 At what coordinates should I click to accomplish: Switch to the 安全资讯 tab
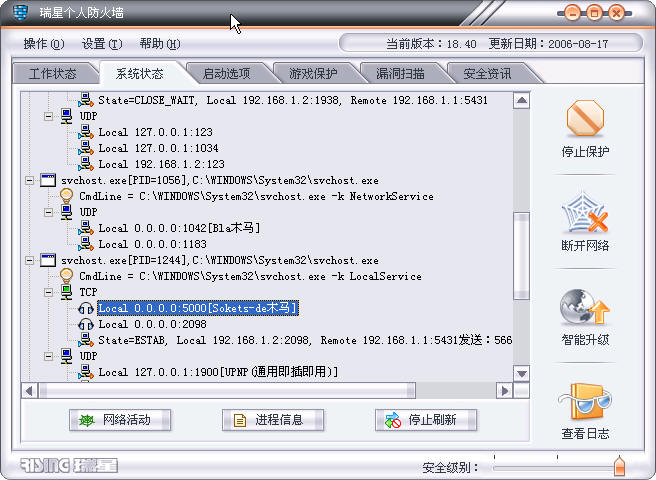point(487,74)
